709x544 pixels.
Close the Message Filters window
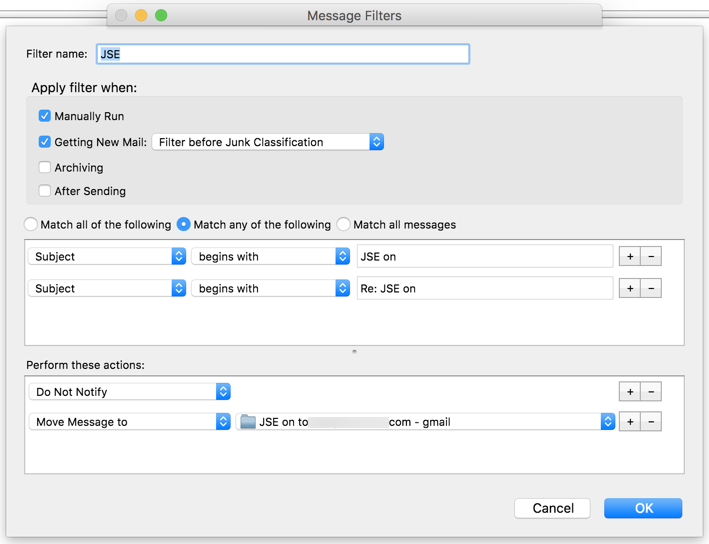tap(121, 15)
